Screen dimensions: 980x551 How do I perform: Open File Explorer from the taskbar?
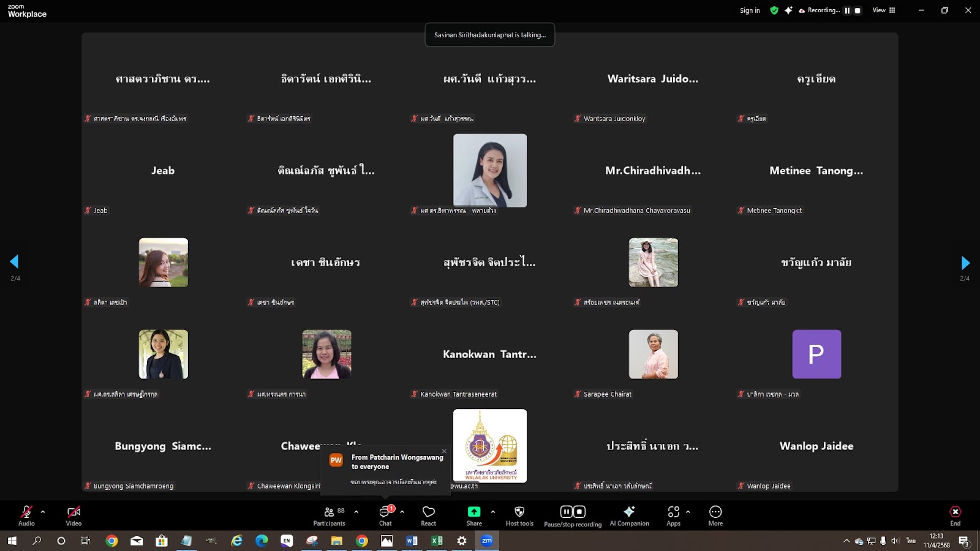[x=336, y=541]
